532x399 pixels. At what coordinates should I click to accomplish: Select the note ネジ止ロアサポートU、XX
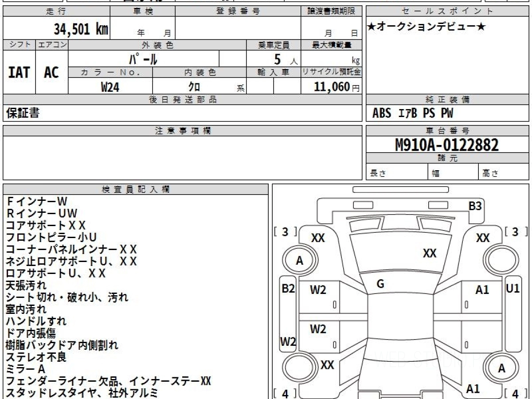click(x=71, y=262)
